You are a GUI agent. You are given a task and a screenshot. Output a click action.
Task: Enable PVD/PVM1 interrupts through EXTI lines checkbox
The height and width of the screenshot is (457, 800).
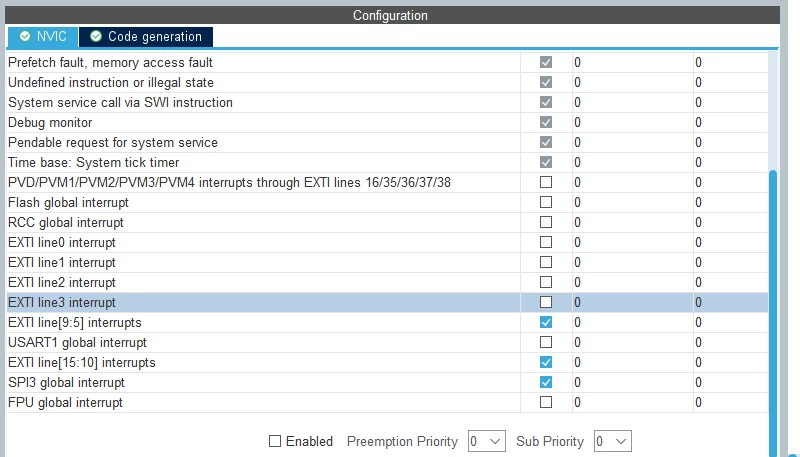point(546,182)
